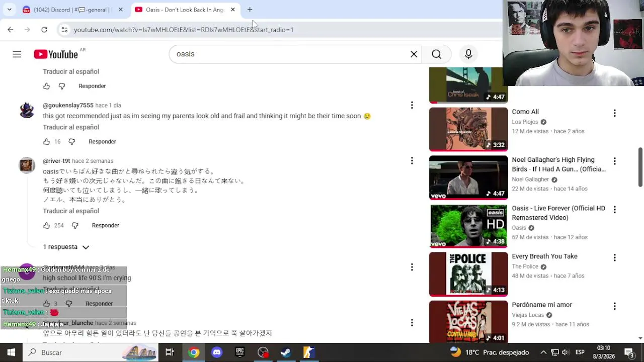Open Steam from the taskbar
The width and height of the screenshot is (644, 362).
[x=285, y=352]
